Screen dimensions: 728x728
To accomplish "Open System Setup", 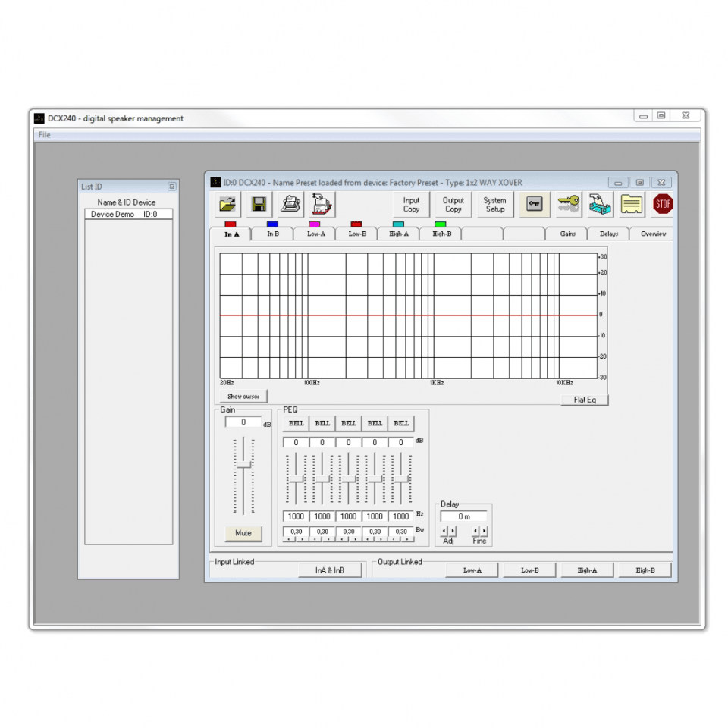I will point(495,204).
